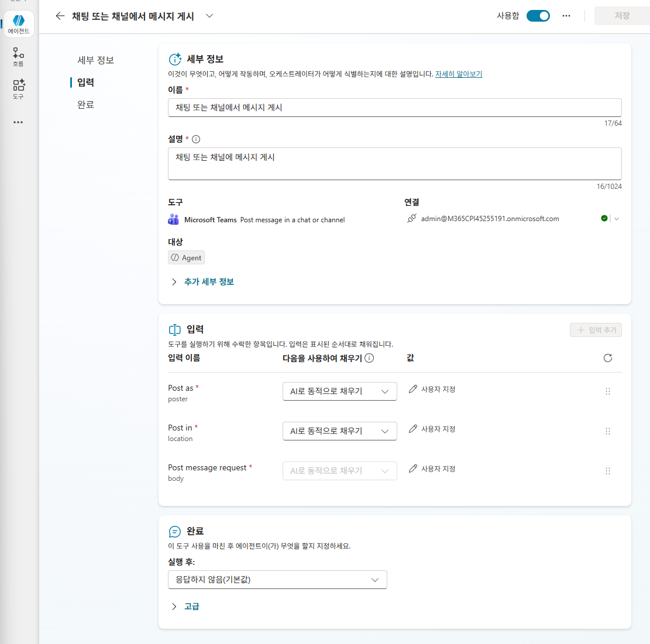
Task: Open the 에이전트 sidebar icon
Action: point(19,24)
